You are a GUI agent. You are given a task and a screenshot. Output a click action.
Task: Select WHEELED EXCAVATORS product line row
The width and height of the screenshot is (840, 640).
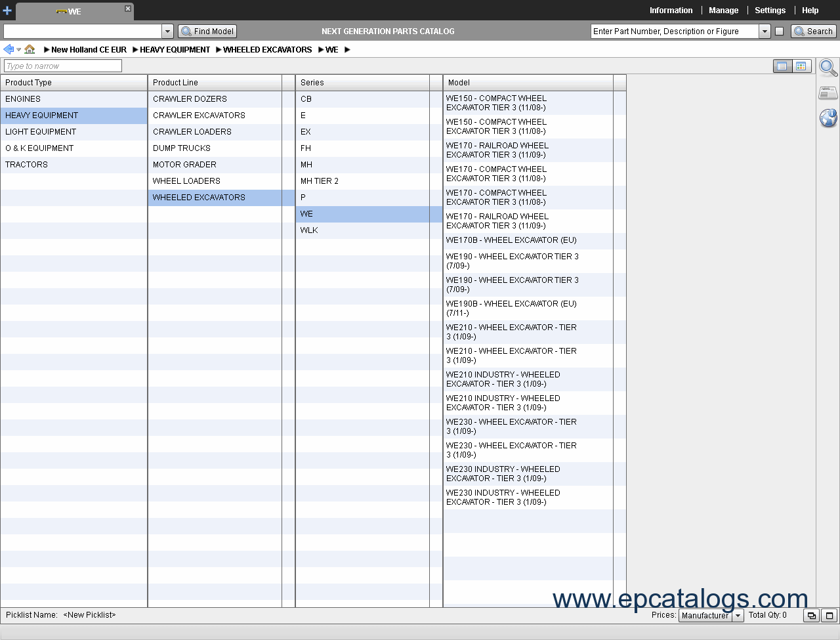(x=221, y=198)
